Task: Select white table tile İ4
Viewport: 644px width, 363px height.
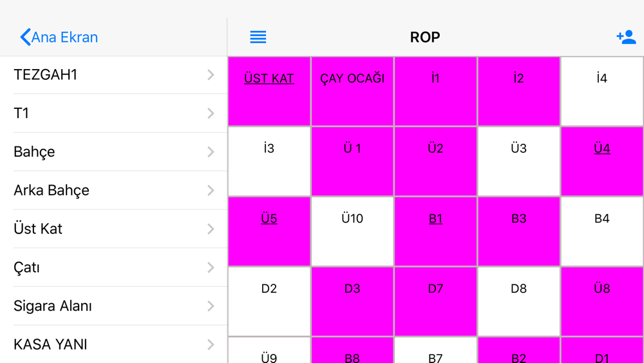Action: (x=602, y=92)
